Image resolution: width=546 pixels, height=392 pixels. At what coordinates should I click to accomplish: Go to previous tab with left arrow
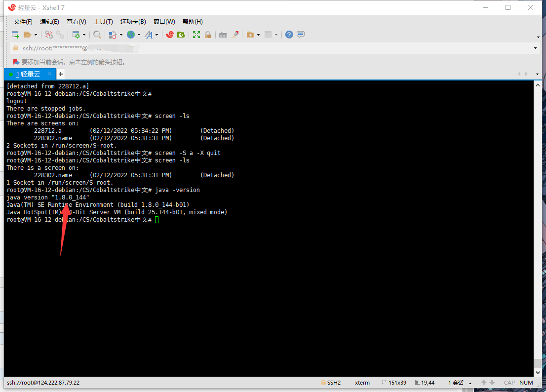point(519,74)
